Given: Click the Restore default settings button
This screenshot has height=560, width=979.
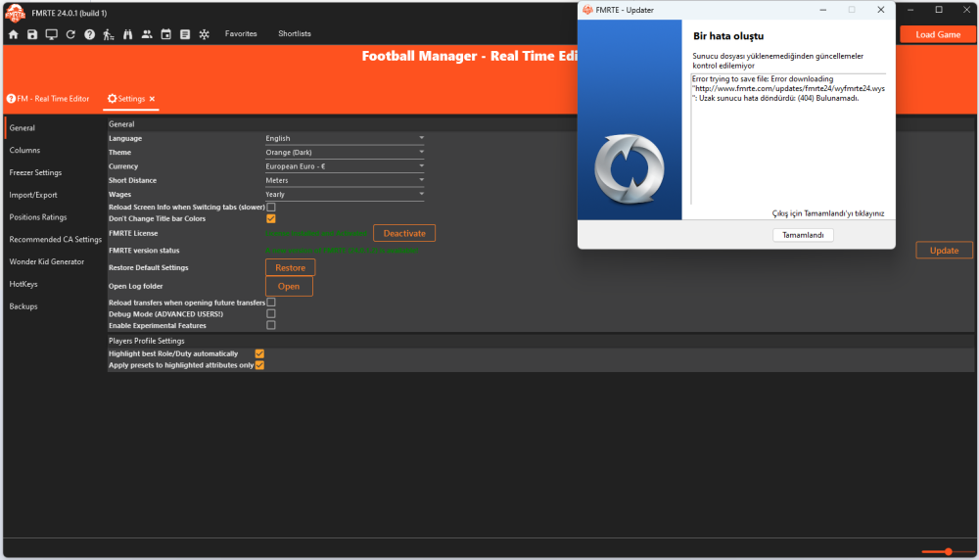Looking at the screenshot, I should [291, 267].
